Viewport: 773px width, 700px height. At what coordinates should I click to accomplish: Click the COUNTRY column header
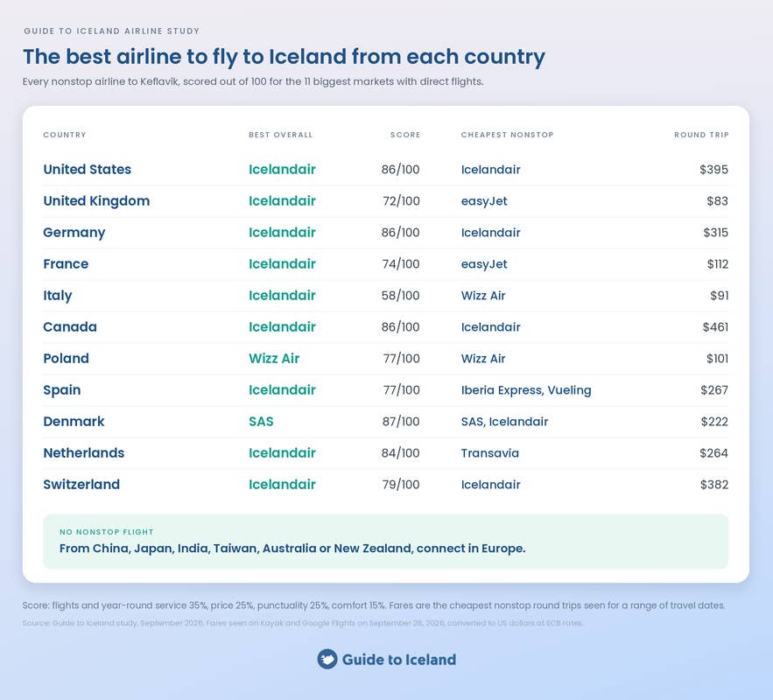tap(65, 135)
